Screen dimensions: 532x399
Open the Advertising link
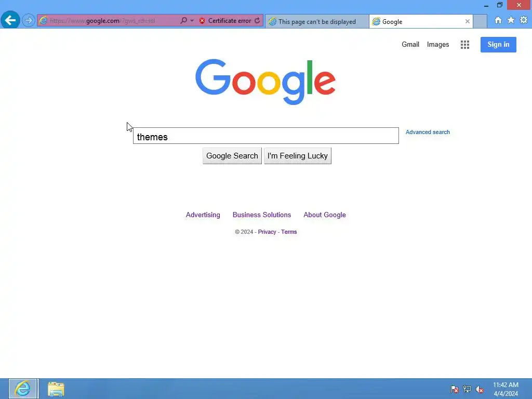(x=203, y=215)
